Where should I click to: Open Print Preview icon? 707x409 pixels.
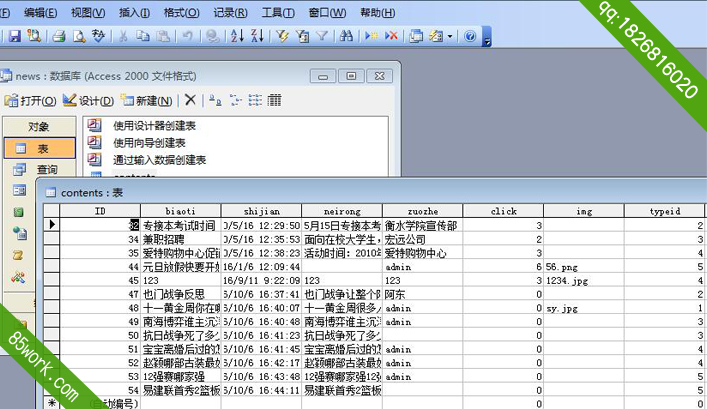tap(79, 36)
